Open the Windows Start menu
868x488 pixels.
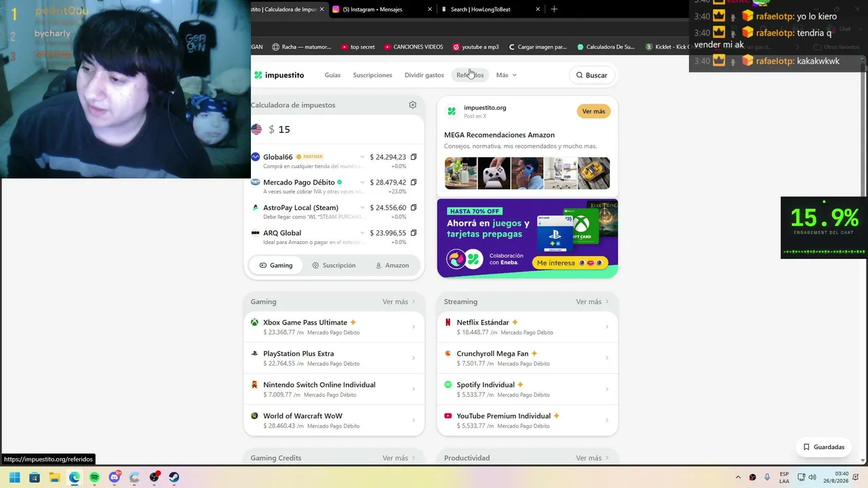tap(14, 477)
